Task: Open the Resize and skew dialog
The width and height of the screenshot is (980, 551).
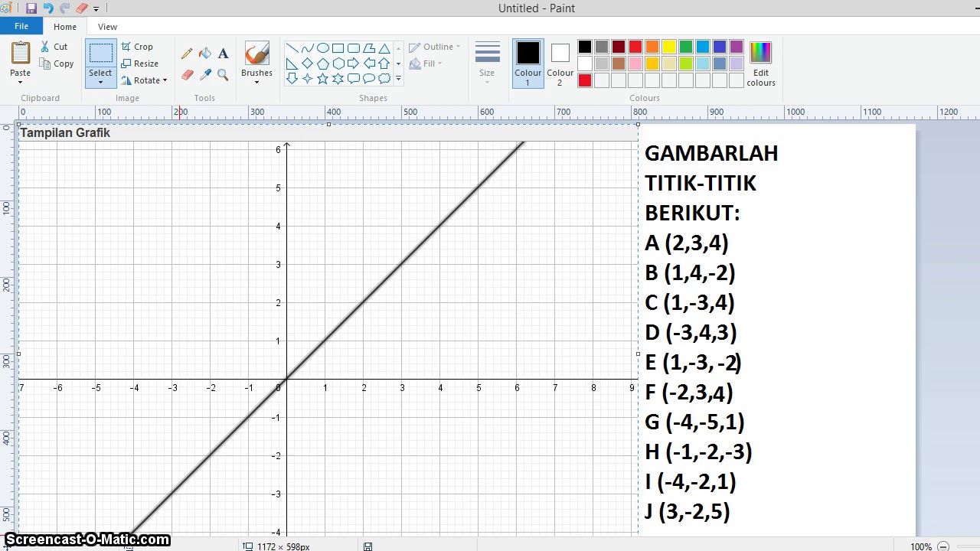Action: (x=139, y=64)
